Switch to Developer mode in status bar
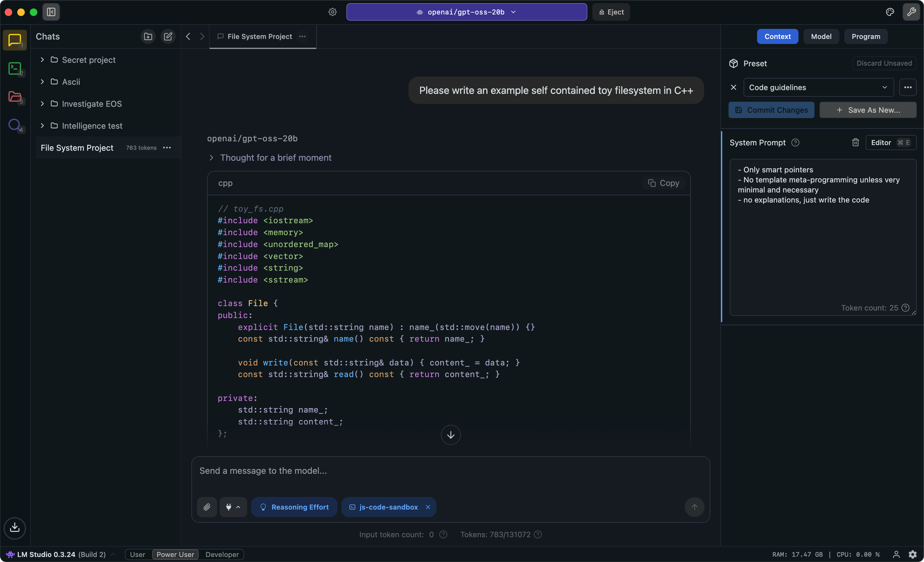Viewport: 924px width, 562px height. point(222,554)
